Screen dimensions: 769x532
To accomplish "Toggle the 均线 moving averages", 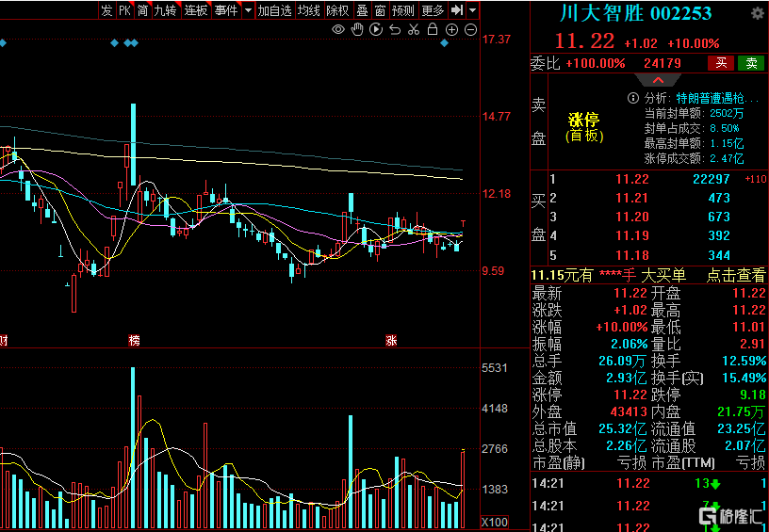I will tap(309, 10).
